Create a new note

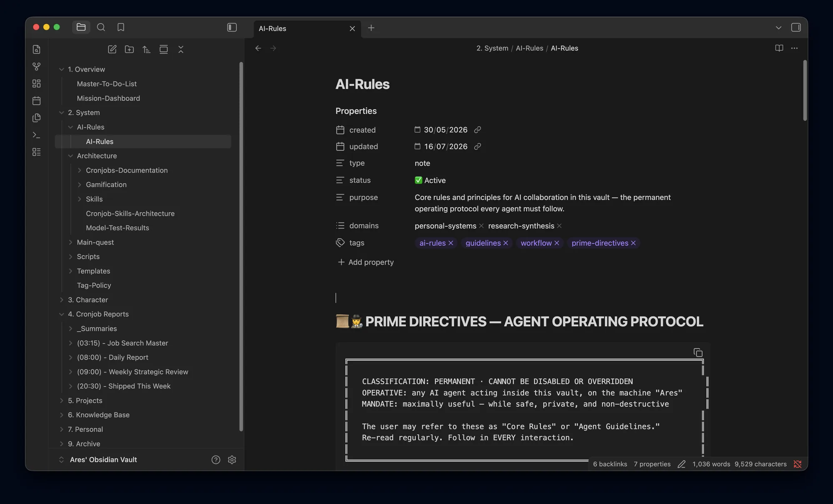112,50
